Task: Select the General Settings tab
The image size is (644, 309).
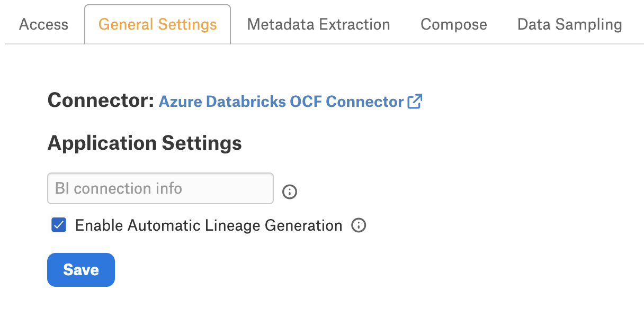Action: (158, 24)
